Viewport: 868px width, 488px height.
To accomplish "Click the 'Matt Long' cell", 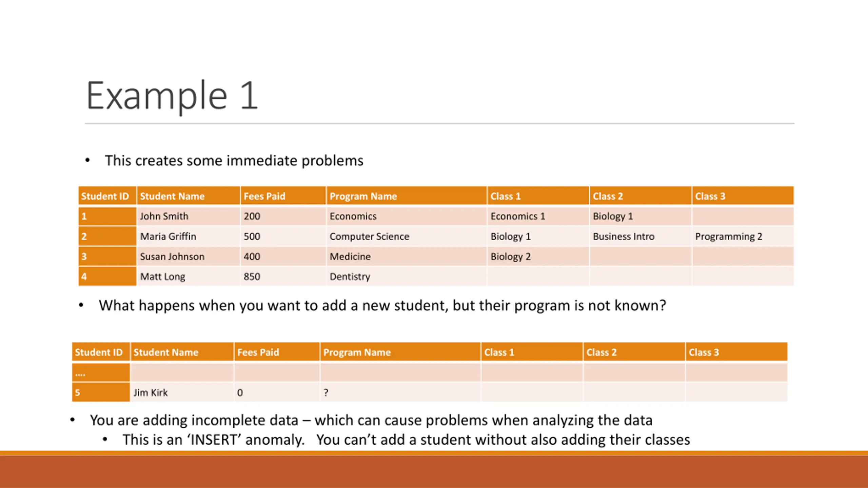I will click(188, 277).
